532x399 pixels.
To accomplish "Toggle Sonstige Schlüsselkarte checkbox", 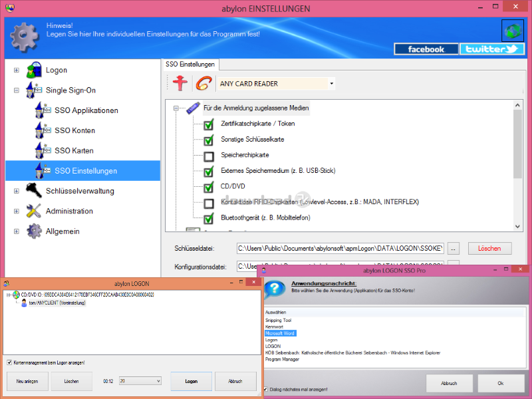I will [209, 140].
